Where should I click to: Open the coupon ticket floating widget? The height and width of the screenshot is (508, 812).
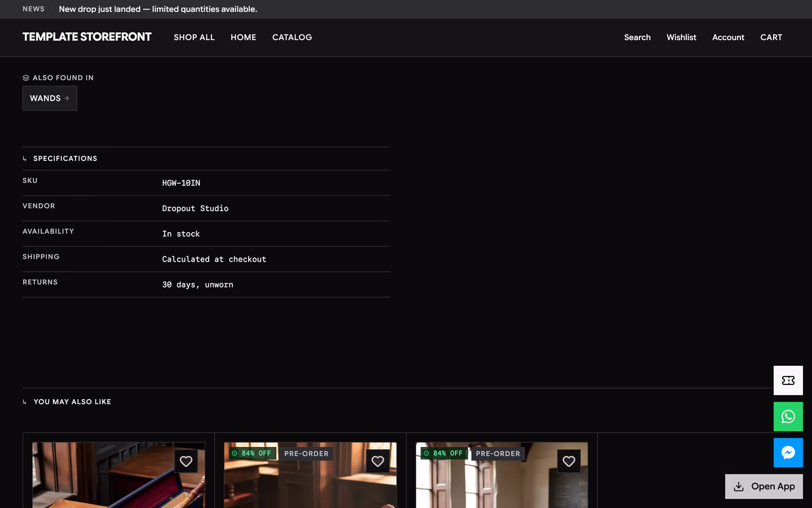[x=788, y=380]
